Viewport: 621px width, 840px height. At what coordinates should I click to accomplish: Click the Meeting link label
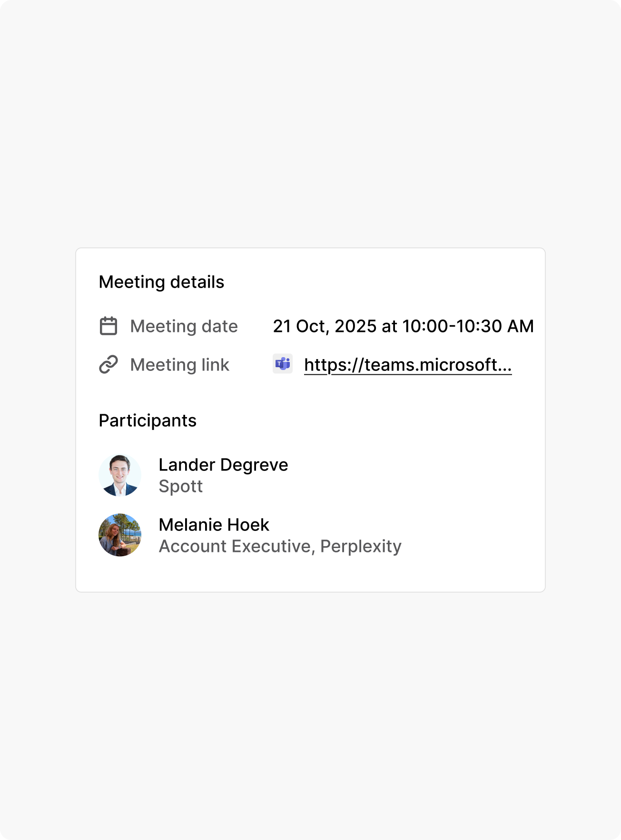pyautogui.click(x=179, y=365)
